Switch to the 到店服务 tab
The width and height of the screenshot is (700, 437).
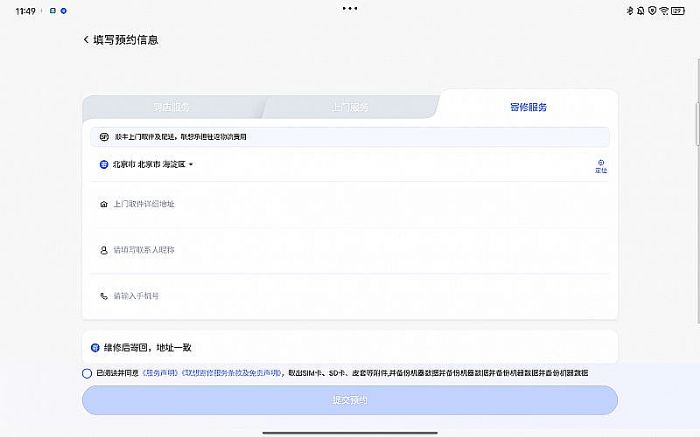point(171,107)
